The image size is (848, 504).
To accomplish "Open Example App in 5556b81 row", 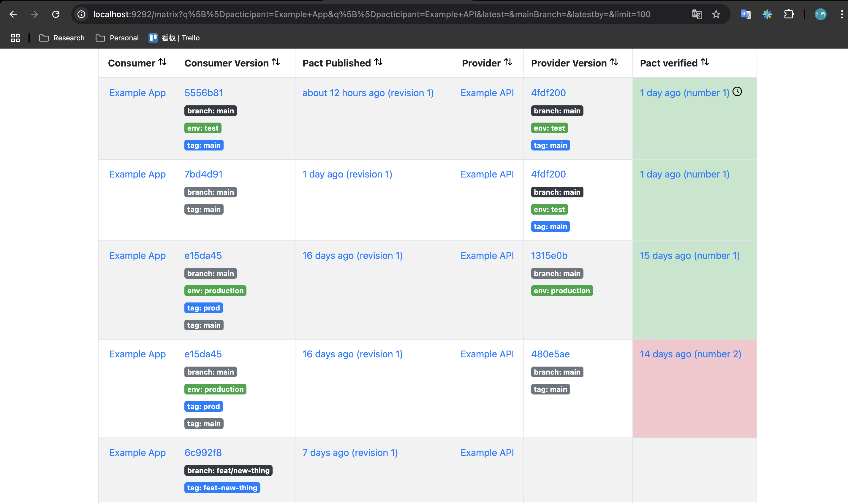I will 137,93.
